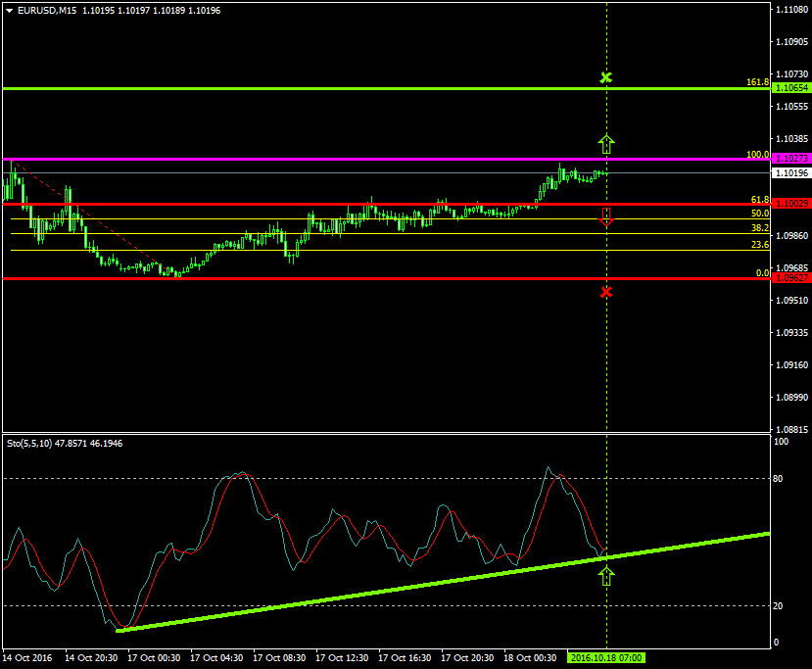Select the green up arrow above magenta line
Screen dimensions: 812x669
pos(606,145)
